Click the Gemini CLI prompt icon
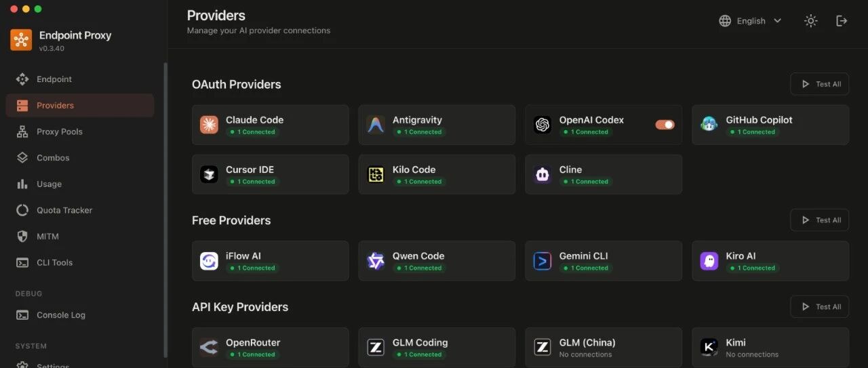Viewport: 868px width, 368px height. (x=542, y=261)
